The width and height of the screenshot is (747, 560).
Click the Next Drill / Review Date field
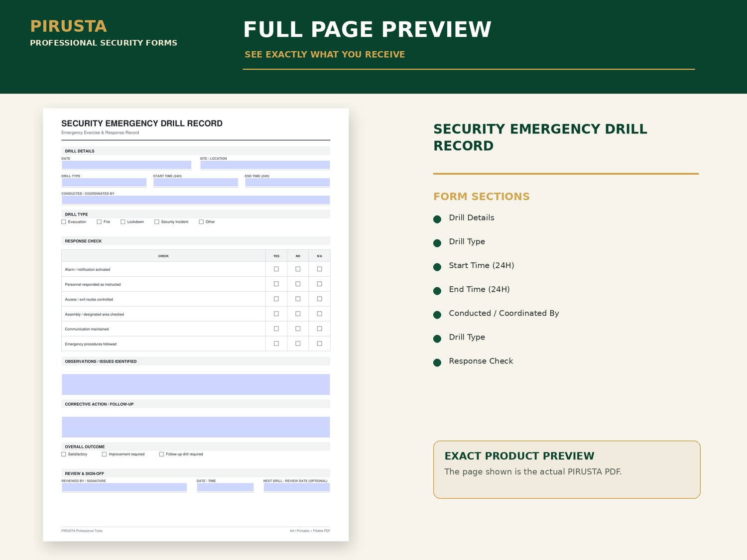(297, 487)
